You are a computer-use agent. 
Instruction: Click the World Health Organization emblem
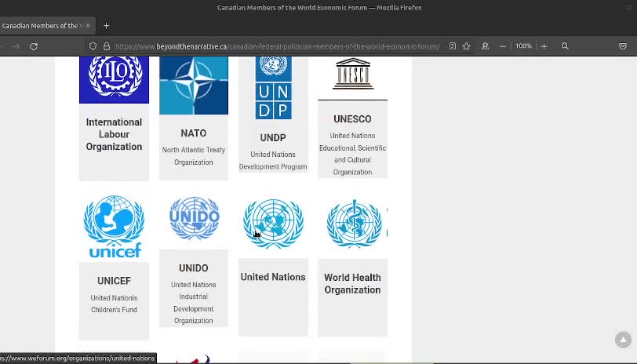[354, 223]
